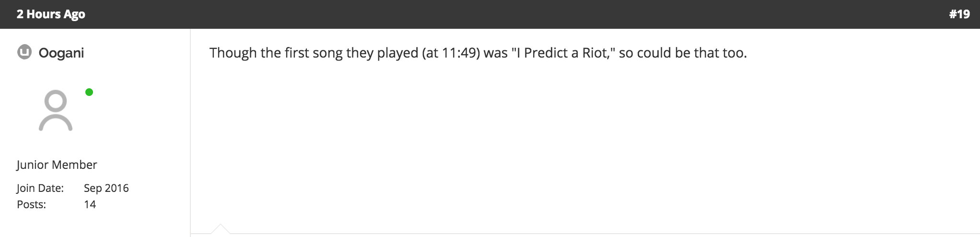Image resolution: width=980 pixels, height=237 pixels.
Task: Click the vertical divider beside the user panel
Action: point(190,133)
